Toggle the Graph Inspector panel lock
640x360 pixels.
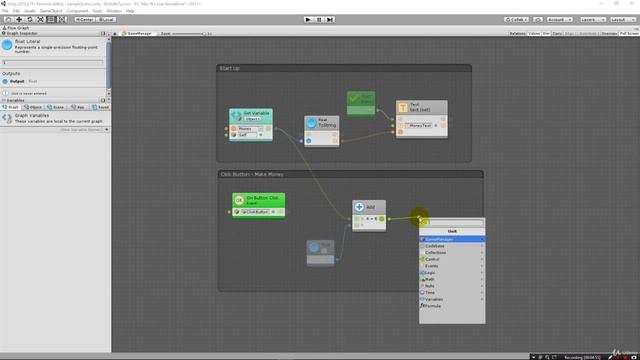pyautogui.click(x=103, y=33)
